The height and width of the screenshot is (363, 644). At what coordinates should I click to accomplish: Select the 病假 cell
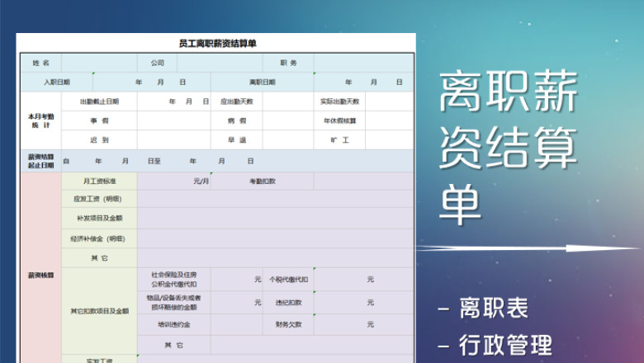click(x=237, y=120)
